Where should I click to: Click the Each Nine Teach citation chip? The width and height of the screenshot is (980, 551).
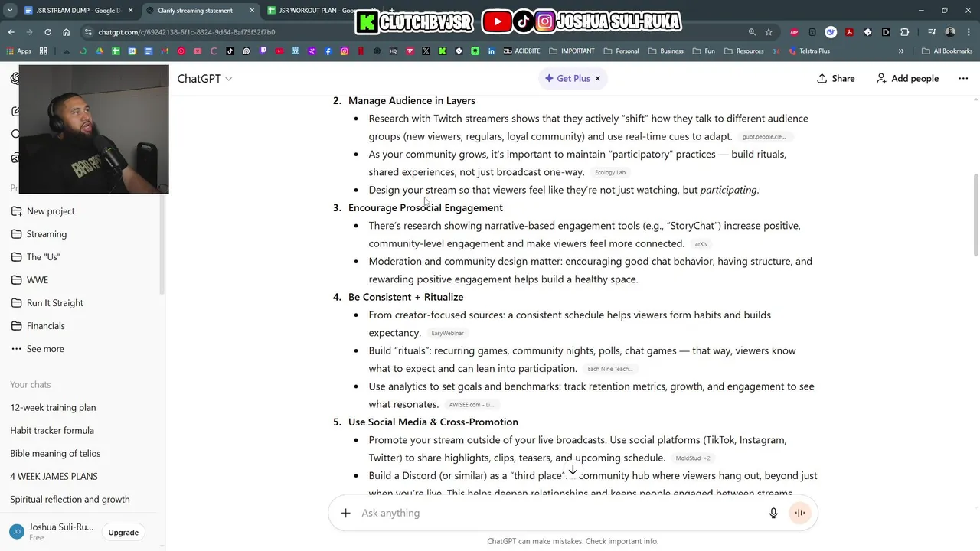coord(609,369)
